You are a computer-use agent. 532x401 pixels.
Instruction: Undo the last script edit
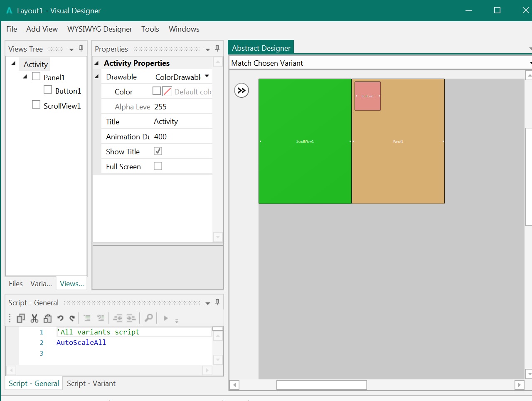(60, 318)
